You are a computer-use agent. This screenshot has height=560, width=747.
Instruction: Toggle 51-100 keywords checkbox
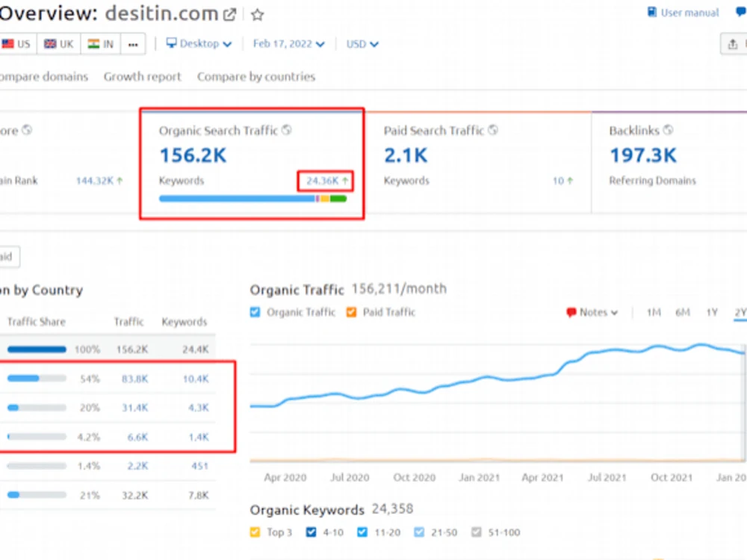click(476, 532)
